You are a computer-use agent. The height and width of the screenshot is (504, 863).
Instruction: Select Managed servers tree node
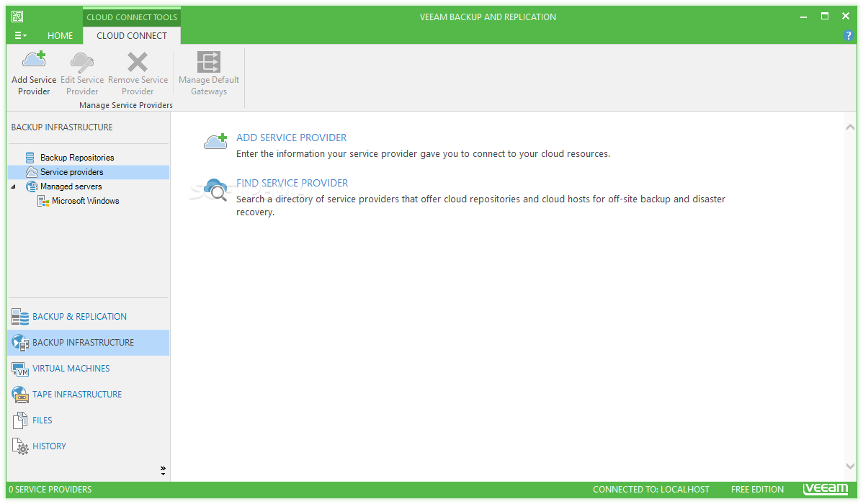point(71,186)
